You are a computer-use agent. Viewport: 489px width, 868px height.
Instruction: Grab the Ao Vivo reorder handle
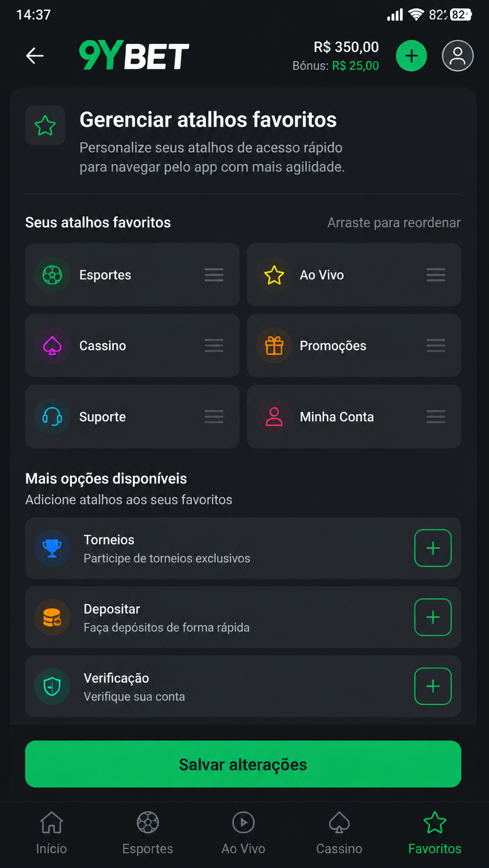pos(435,275)
